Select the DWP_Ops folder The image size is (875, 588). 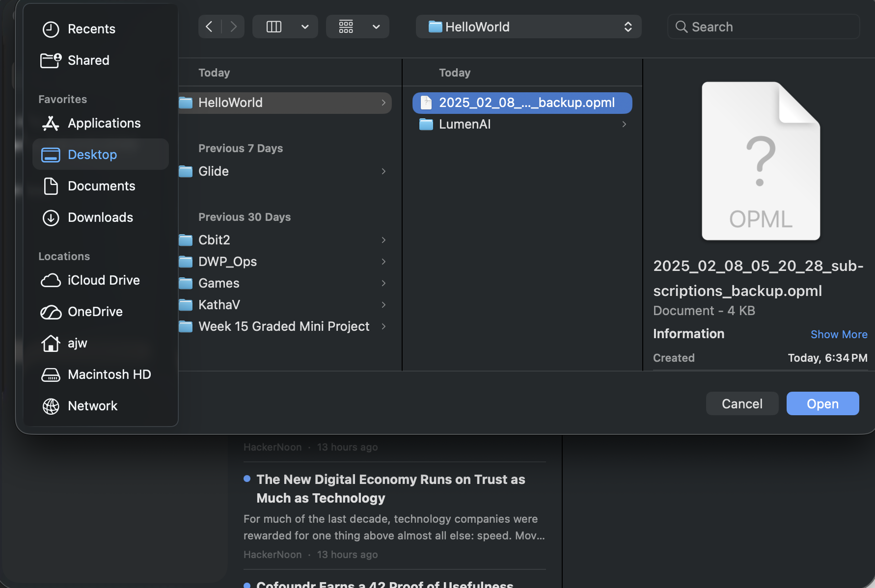285,262
